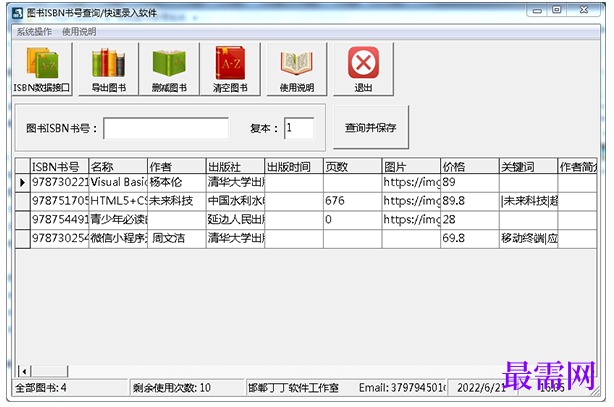This screenshot has width=614, height=407.
Task: Click the 杨本伦 author cell
Action: (x=177, y=183)
